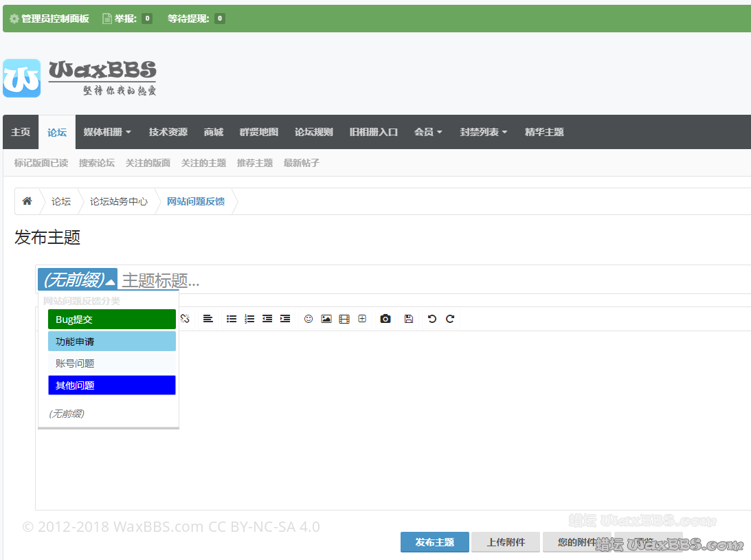751x560 pixels.
Task: Click the home icon in breadcrumb
Action: tap(27, 201)
